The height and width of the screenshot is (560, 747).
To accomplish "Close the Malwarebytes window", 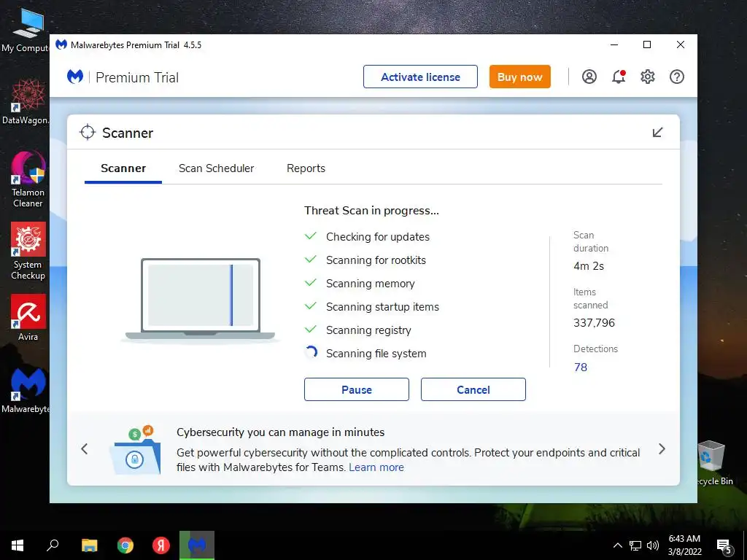I will point(681,44).
